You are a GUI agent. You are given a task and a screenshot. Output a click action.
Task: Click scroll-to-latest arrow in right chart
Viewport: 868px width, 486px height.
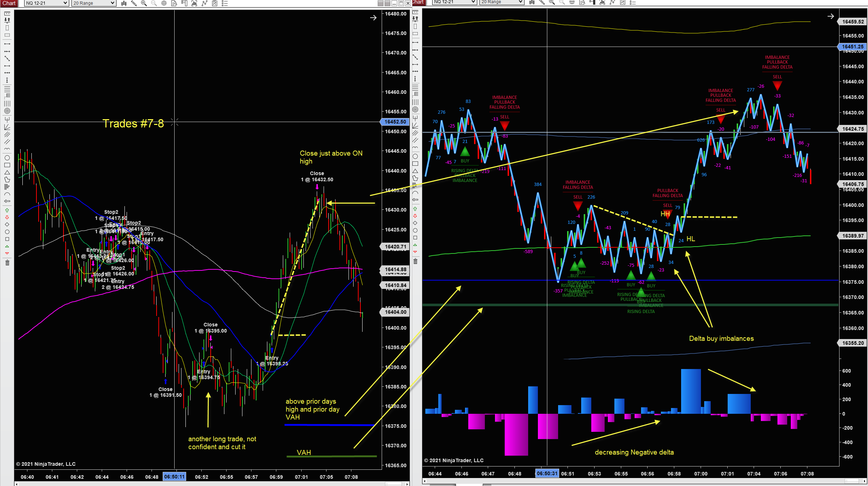point(830,16)
